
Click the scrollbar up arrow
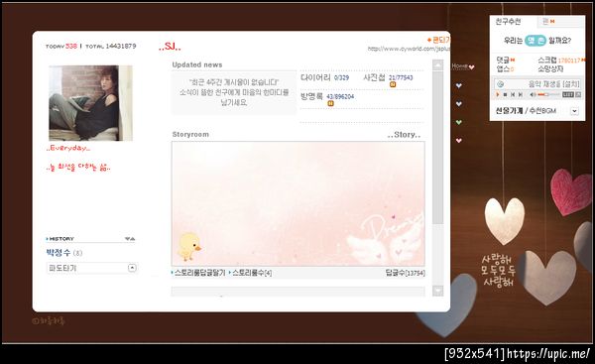tap(438, 64)
